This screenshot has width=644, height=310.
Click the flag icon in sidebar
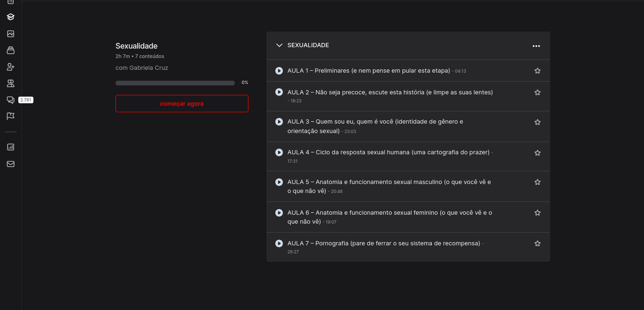pos(10,116)
